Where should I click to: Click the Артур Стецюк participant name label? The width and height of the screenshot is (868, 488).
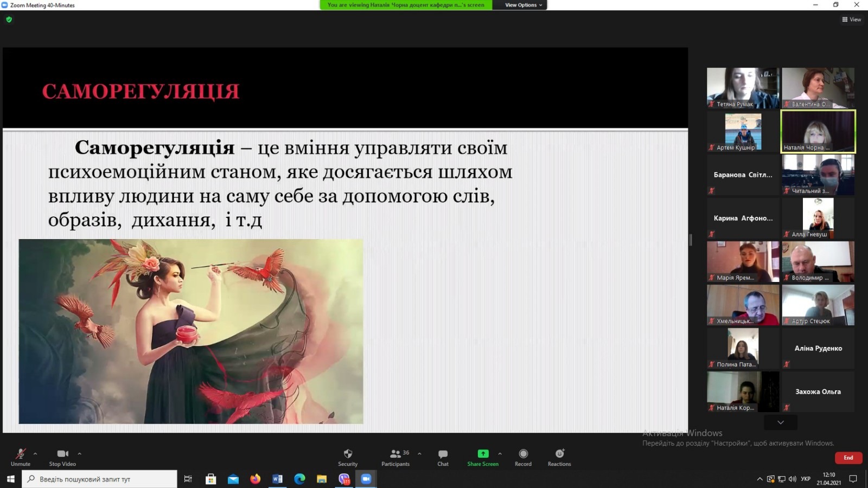(810, 321)
